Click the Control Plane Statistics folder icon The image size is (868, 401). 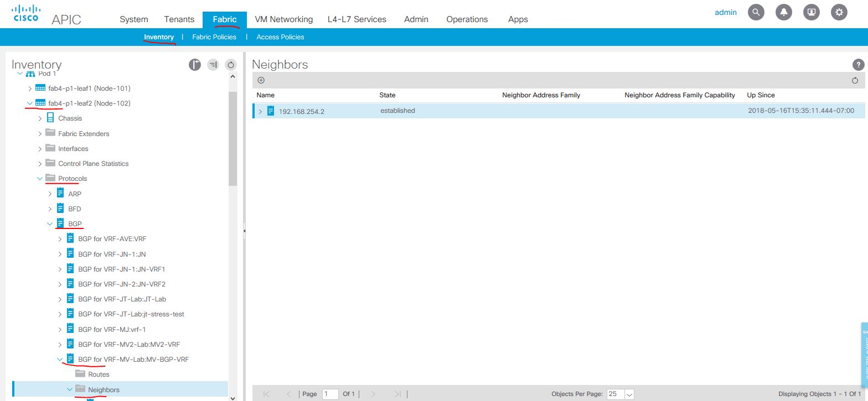(x=50, y=163)
